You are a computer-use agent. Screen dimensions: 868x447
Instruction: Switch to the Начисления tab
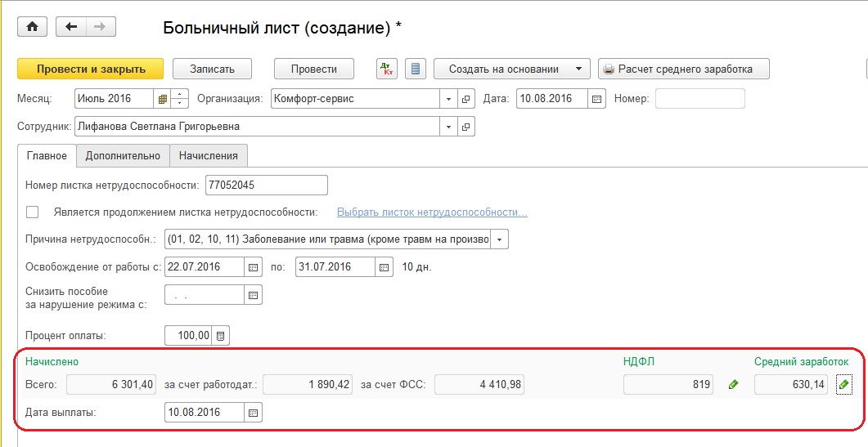point(208,155)
